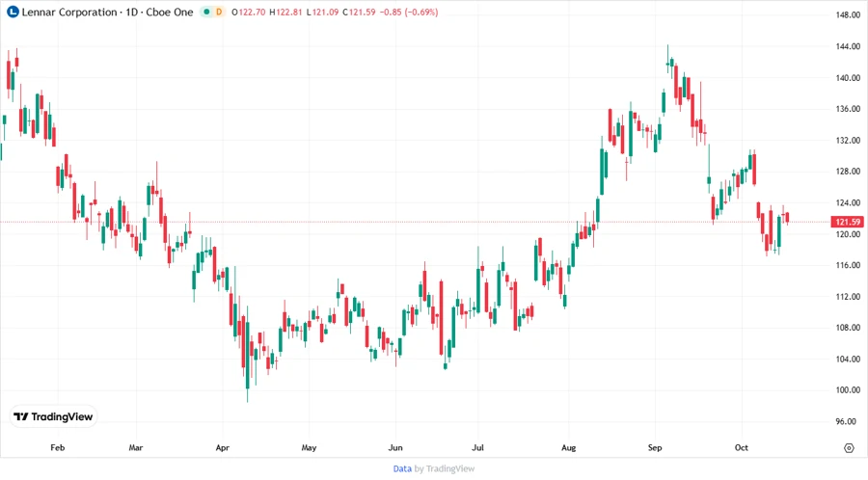868x480 pixels.
Task: Select the open value O122.70
Action: [x=249, y=12]
